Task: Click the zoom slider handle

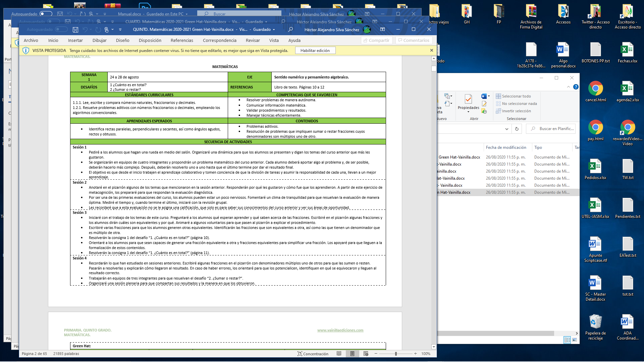Action: [x=396, y=354]
